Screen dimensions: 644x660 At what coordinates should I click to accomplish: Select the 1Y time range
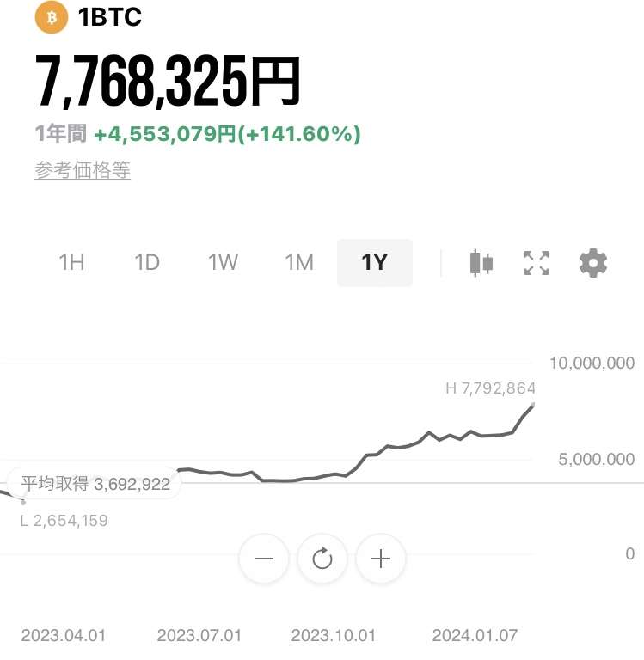coord(374,263)
